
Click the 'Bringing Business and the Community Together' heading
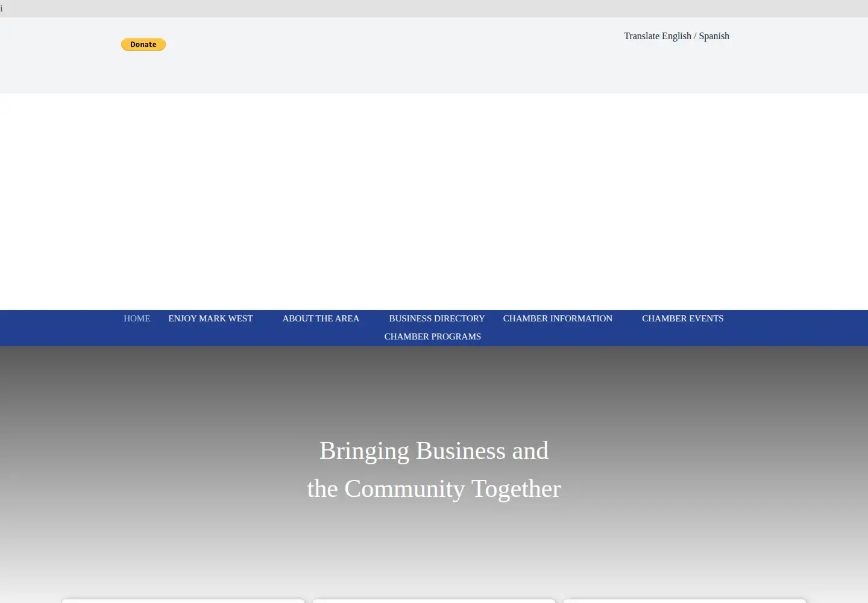pyautogui.click(x=434, y=470)
